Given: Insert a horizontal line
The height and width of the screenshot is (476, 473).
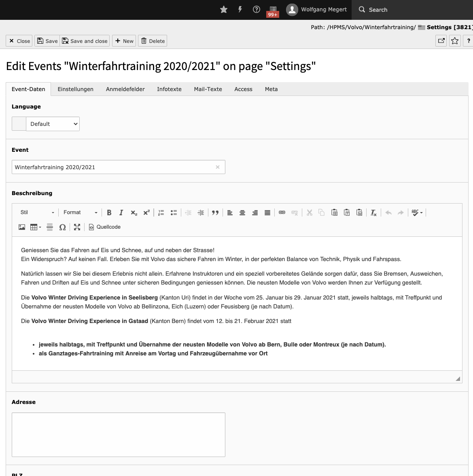Looking at the screenshot, I should click(x=50, y=227).
